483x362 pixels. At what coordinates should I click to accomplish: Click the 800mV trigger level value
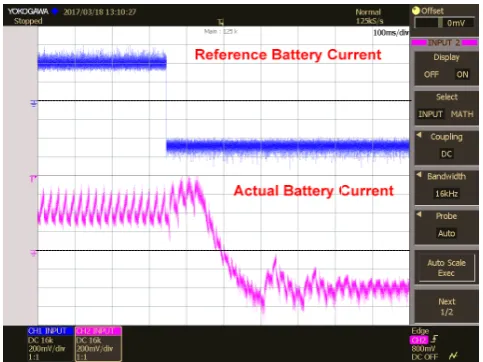point(423,348)
